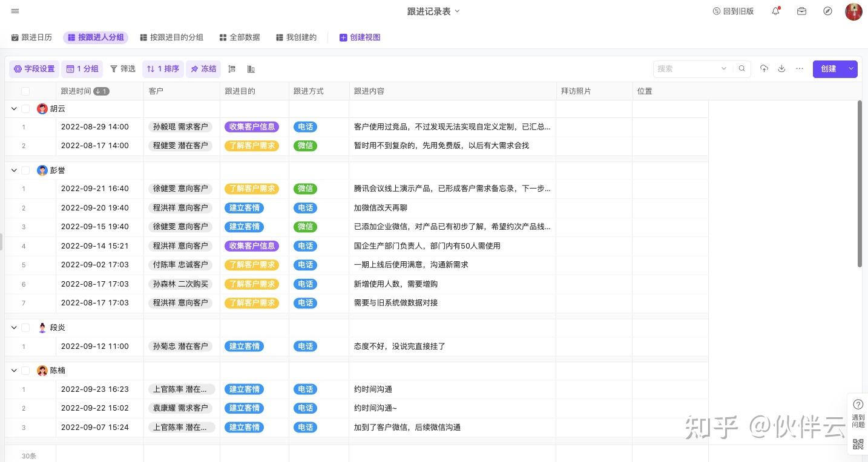
Task: Click customer tag 袁康耀 需求客户
Action: tap(180, 408)
